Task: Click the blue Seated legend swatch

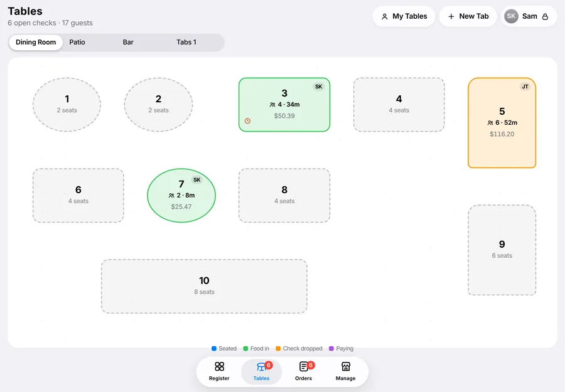Action: pos(213,349)
